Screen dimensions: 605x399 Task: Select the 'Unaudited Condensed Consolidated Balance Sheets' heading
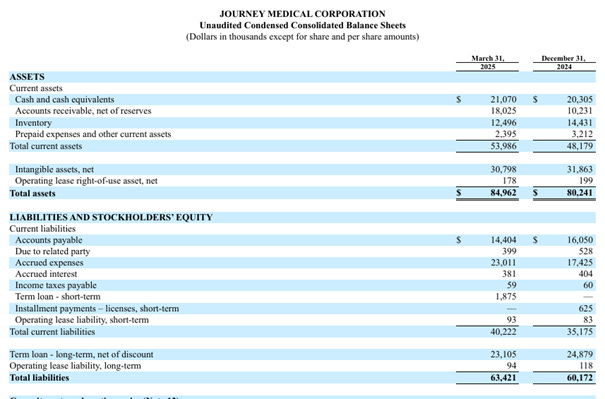[x=302, y=25]
